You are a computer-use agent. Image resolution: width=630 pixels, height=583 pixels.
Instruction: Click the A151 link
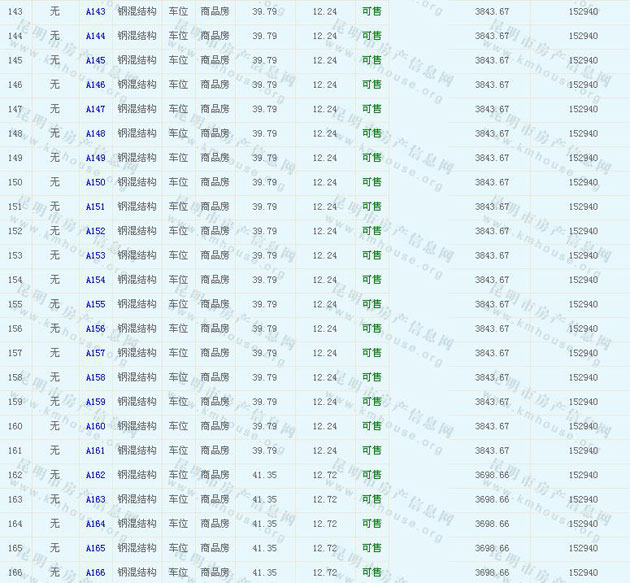pos(95,207)
